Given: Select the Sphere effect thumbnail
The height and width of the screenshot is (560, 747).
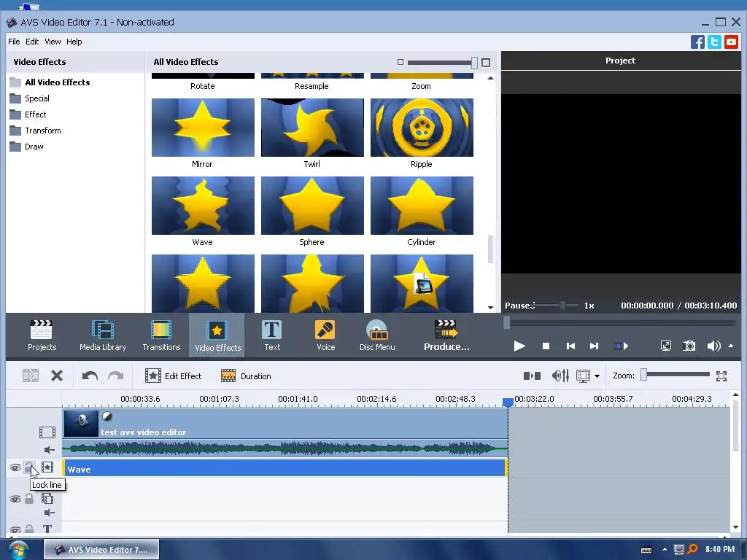Looking at the screenshot, I should 312,206.
